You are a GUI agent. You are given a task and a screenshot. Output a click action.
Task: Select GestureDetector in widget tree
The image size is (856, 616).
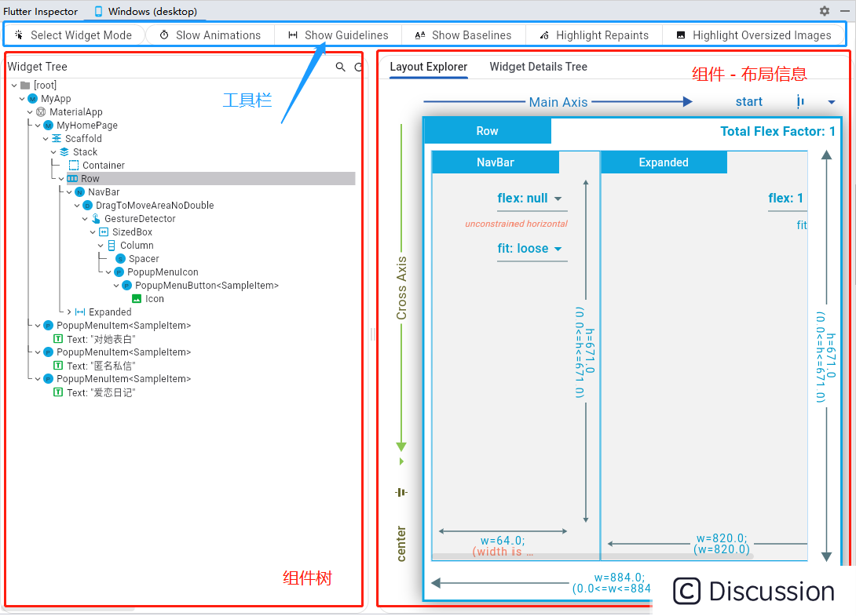click(140, 219)
